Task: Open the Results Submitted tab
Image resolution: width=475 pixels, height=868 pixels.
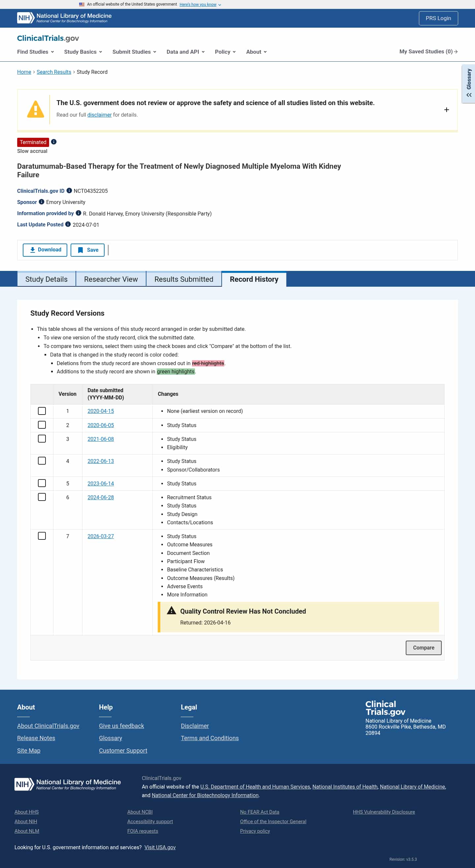Action: [184, 279]
